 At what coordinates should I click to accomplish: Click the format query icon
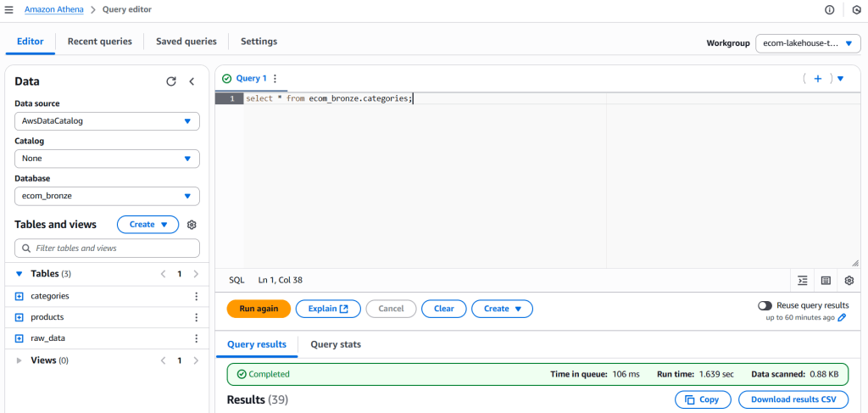tap(802, 280)
